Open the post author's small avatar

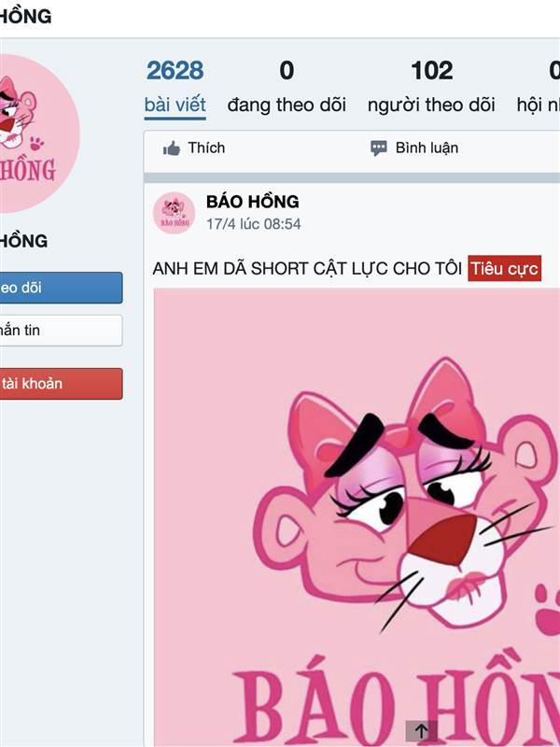point(174,213)
